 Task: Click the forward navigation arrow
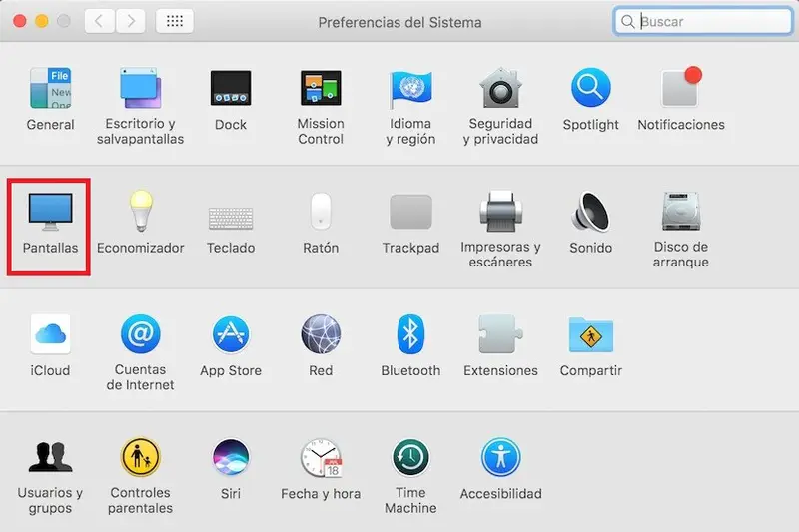coord(131,21)
